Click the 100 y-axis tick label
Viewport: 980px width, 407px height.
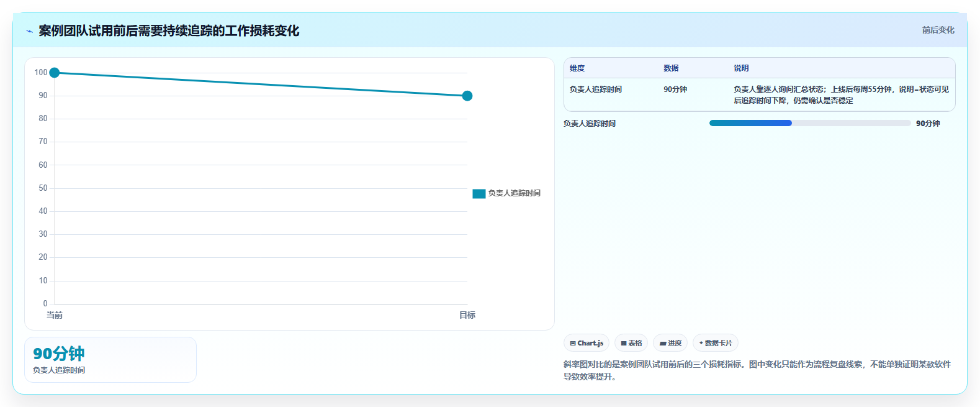[41, 73]
